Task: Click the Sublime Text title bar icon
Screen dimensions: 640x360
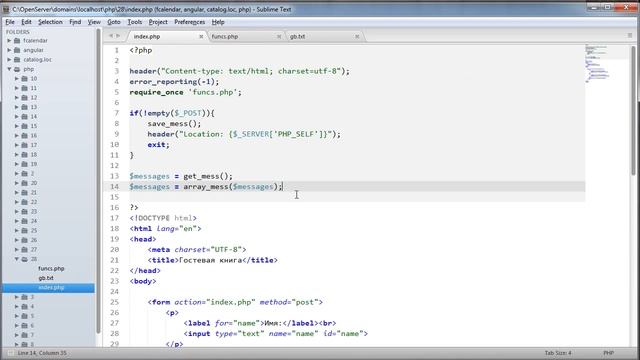Action: pos(6,9)
